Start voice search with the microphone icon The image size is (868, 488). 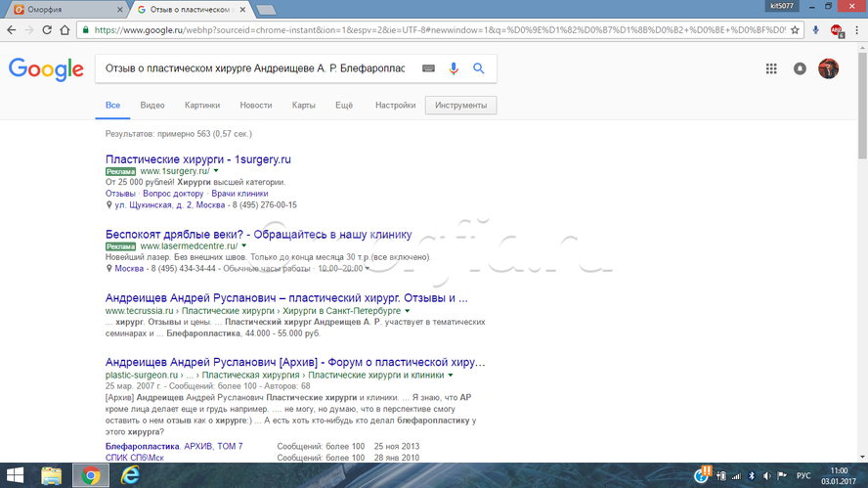(x=454, y=68)
